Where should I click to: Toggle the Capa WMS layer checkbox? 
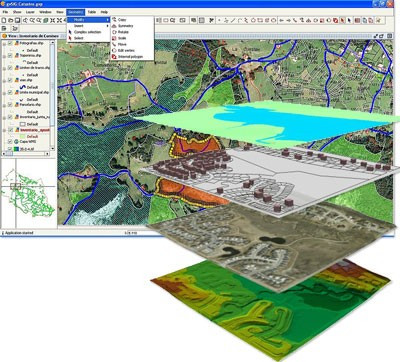coord(10,142)
